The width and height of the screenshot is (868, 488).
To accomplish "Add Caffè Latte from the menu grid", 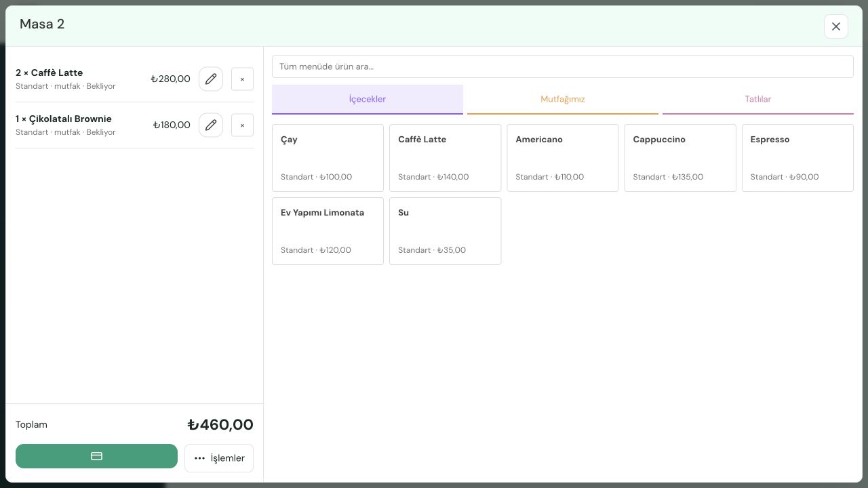I will pos(446,158).
